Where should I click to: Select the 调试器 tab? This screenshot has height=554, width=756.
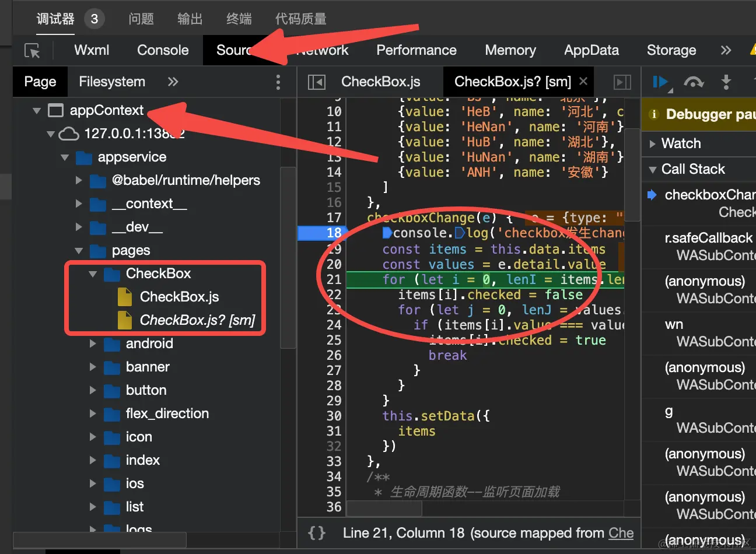55,19
